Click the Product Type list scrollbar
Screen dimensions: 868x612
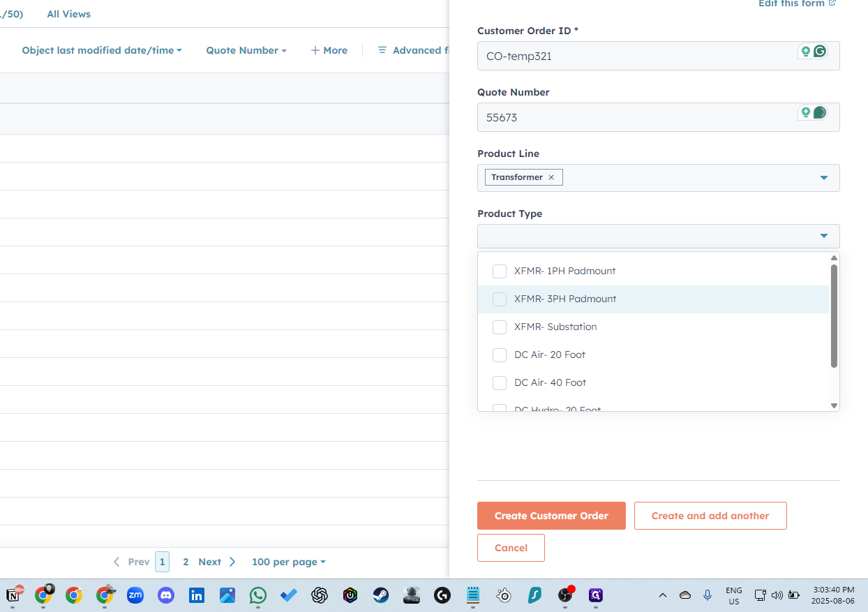(834, 315)
